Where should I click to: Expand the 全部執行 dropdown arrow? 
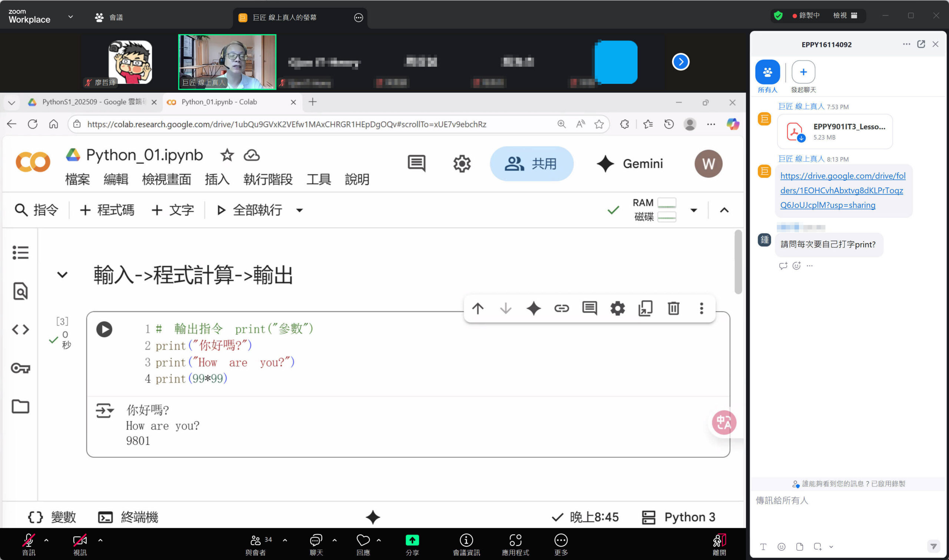(x=298, y=210)
